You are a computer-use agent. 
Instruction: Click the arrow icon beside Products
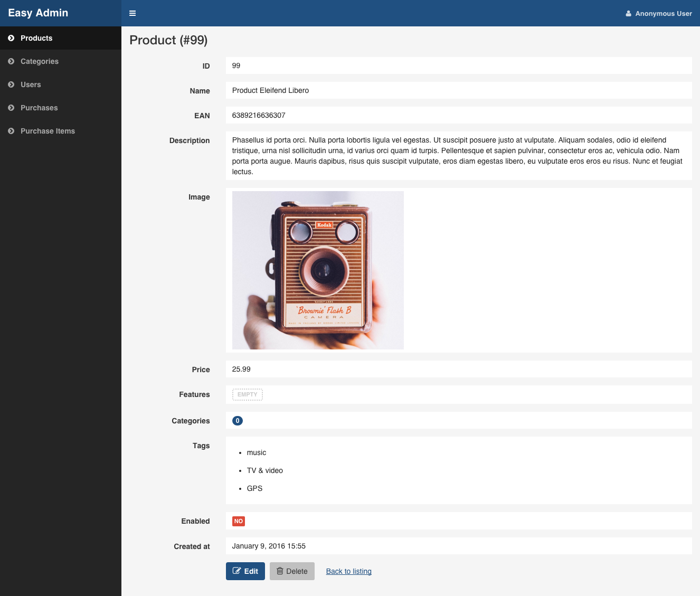(11, 38)
